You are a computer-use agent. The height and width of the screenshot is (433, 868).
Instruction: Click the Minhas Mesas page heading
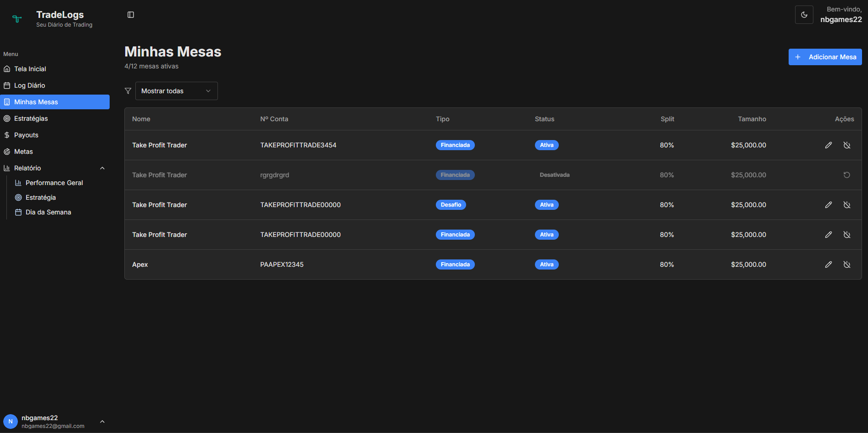173,51
